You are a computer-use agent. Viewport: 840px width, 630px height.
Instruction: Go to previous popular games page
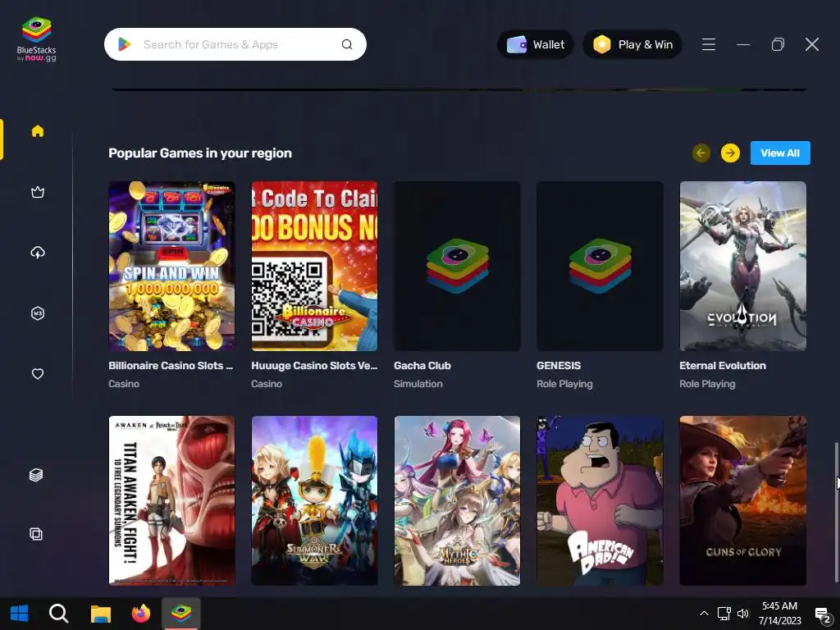coord(701,153)
